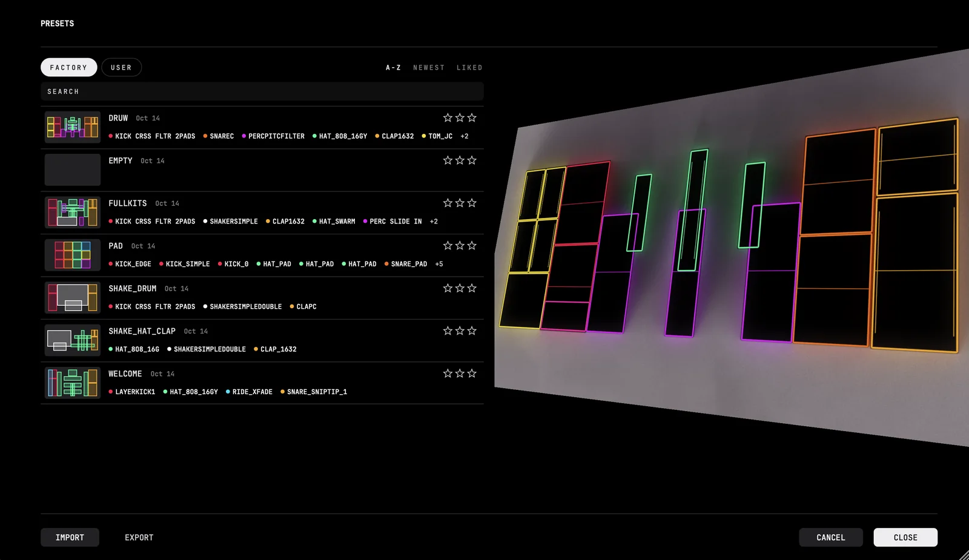This screenshot has width=969, height=560.
Task: Click the PERCPITCFILTER tag in DRUW
Action: click(273, 136)
